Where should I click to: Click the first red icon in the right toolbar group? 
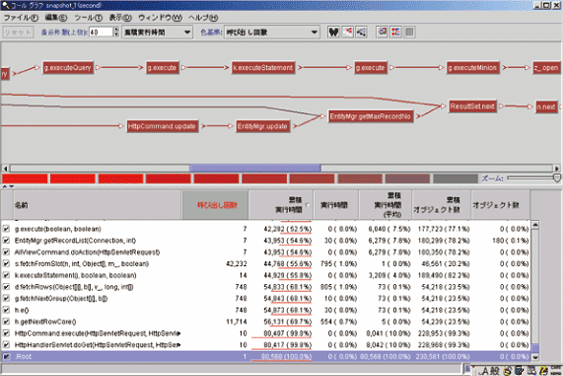click(x=382, y=32)
